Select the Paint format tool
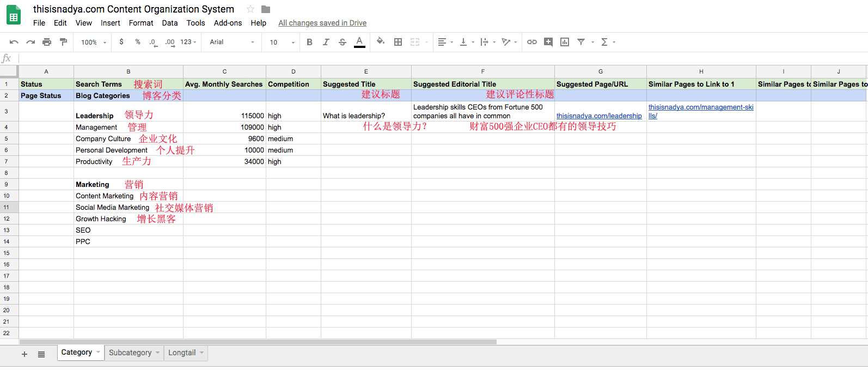868x370 pixels. pyautogui.click(x=63, y=42)
